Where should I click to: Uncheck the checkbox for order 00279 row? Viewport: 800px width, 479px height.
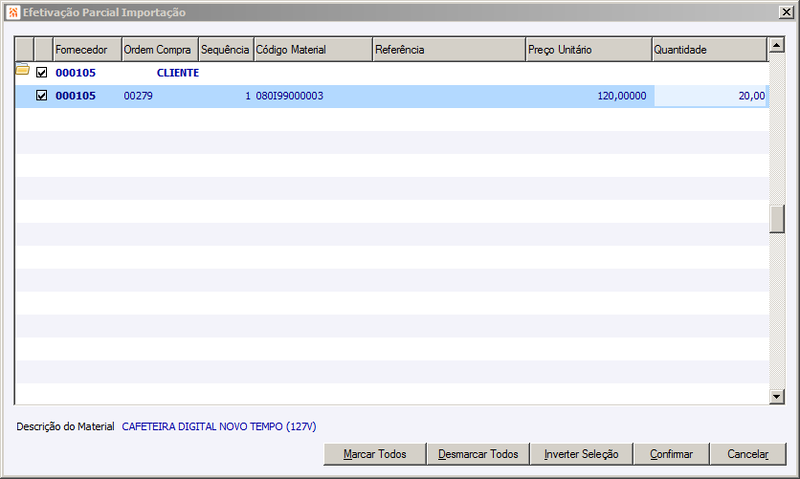41,95
